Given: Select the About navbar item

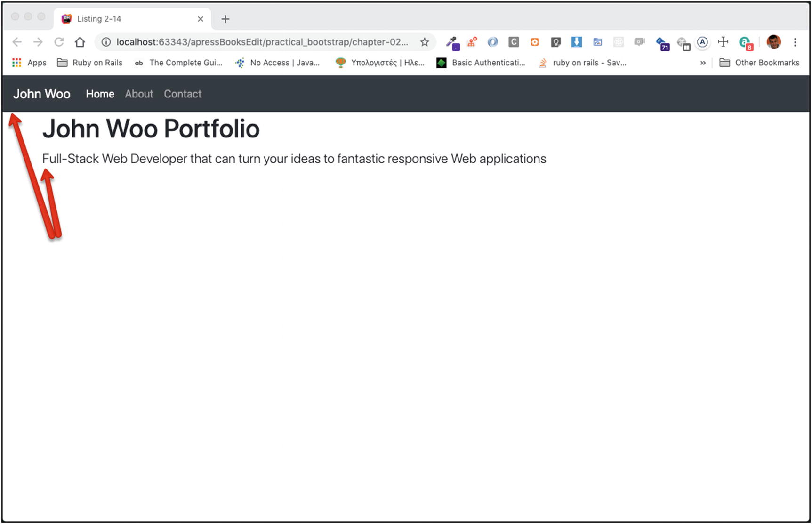Looking at the screenshot, I should tap(139, 94).
